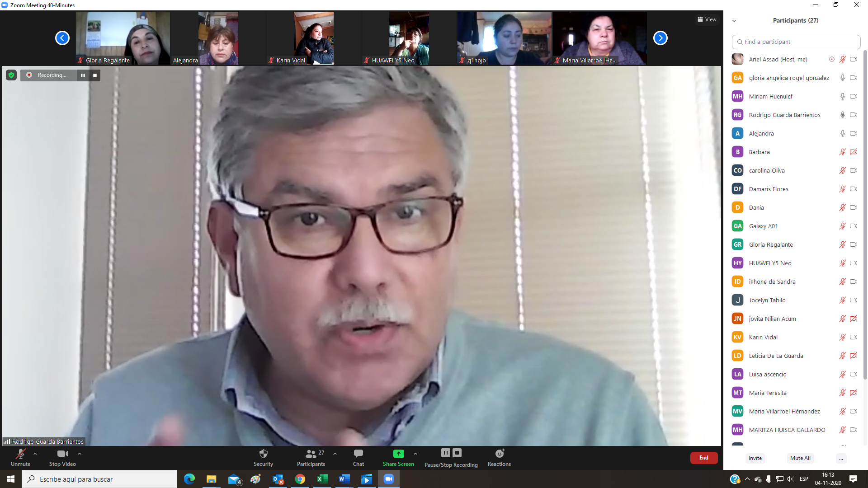Open Excel from taskbar
The width and height of the screenshot is (868, 488).
tap(322, 479)
